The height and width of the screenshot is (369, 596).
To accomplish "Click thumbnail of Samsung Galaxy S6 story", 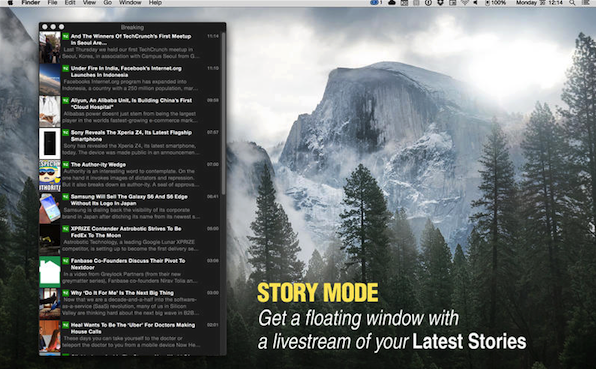I will (x=50, y=208).
